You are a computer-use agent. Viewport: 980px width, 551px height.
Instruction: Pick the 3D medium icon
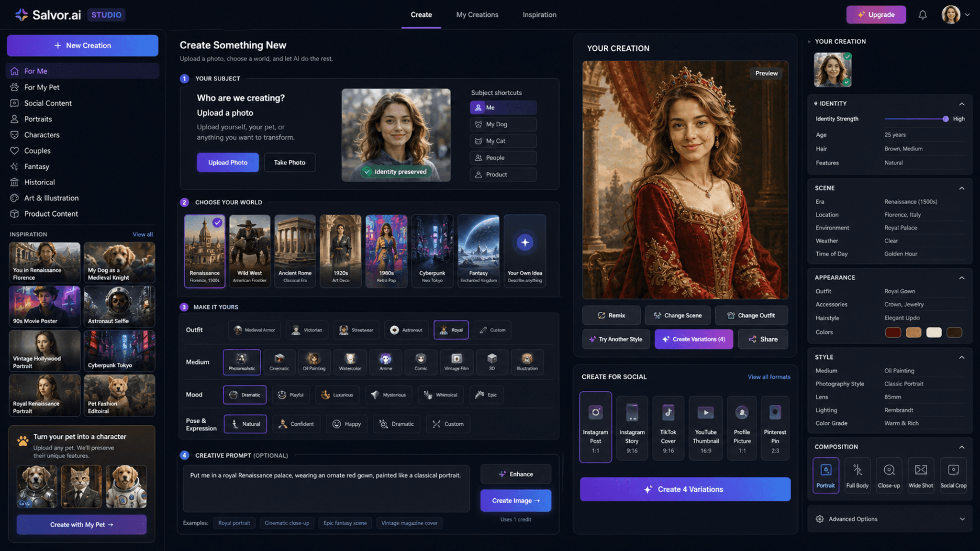coord(492,358)
